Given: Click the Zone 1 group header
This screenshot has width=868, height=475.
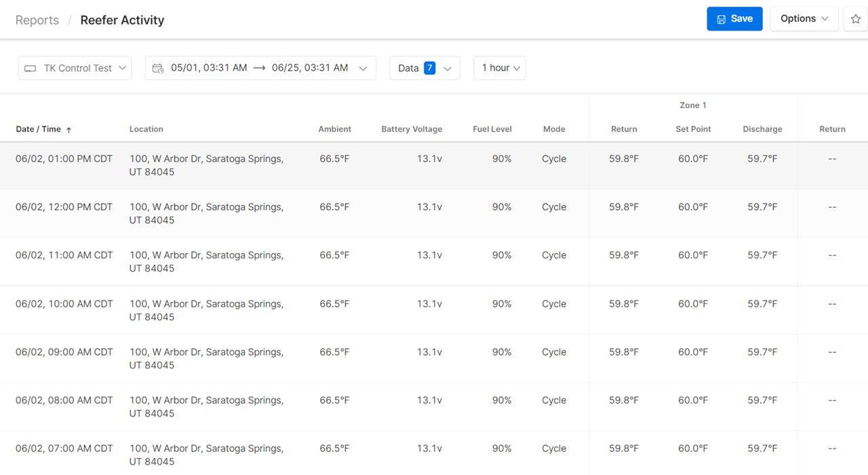Looking at the screenshot, I should click(x=693, y=105).
